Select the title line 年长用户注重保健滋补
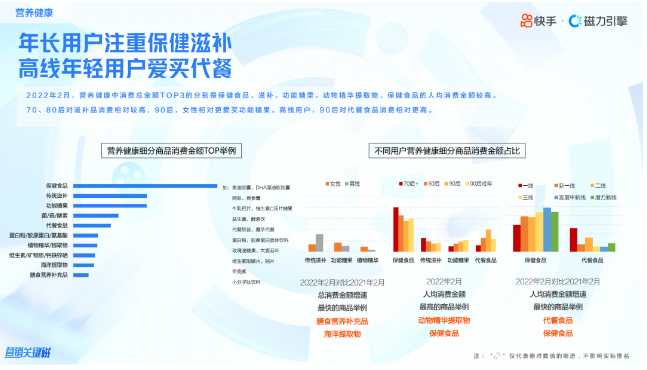Screen dimensions: 647x370 click(x=125, y=44)
